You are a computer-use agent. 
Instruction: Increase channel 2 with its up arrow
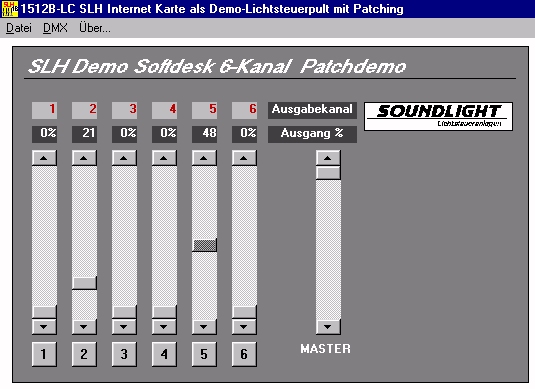(84, 158)
